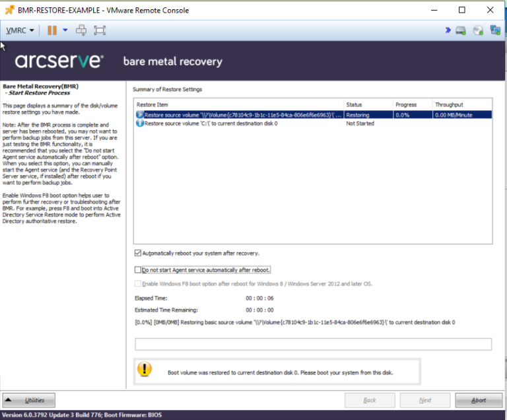Click the Estimated Time Remaining value
The image size is (507, 420).
coord(259,310)
